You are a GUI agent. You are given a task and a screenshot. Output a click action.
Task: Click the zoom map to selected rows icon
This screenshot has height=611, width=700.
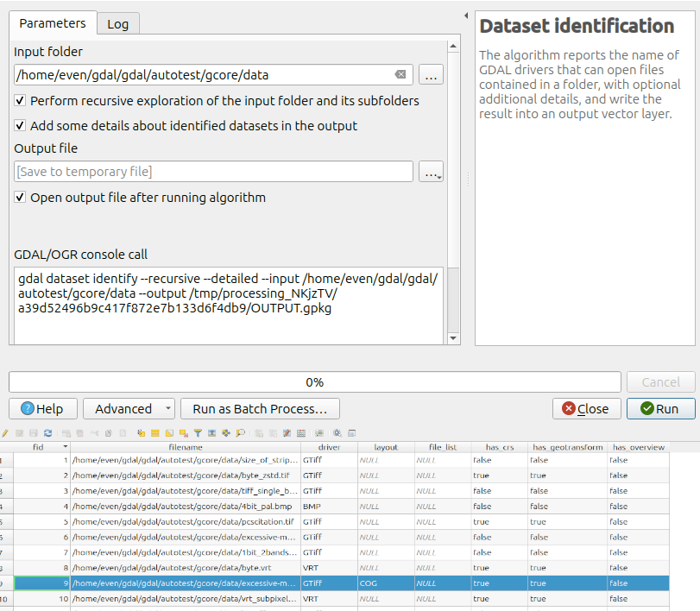point(240,433)
